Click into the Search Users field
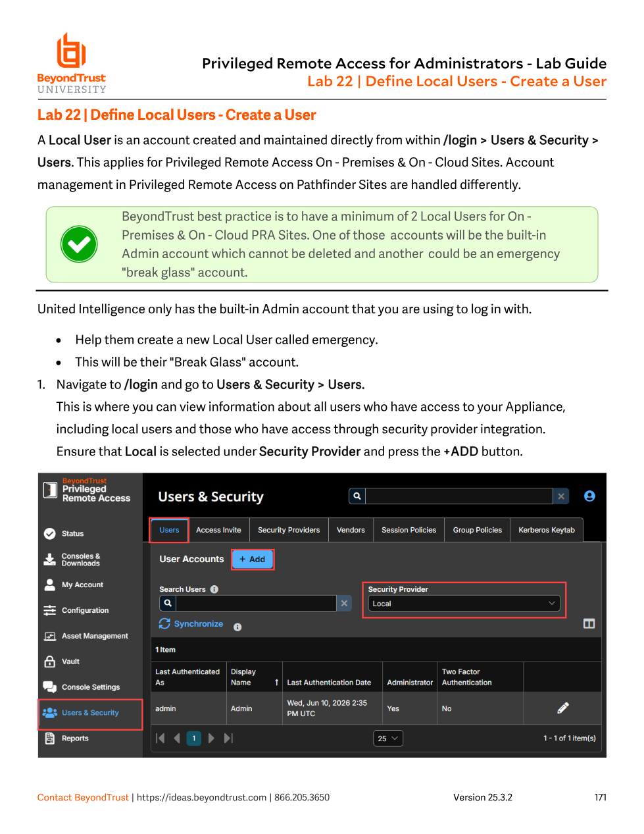Viewport: 644px width, 834px height. tap(256, 603)
